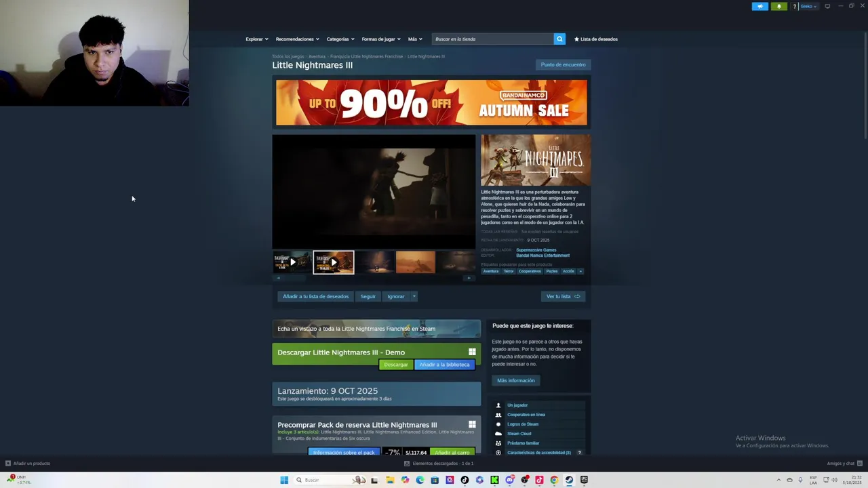Expand the Más menu
This screenshot has height=488, width=868.
coord(415,39)
